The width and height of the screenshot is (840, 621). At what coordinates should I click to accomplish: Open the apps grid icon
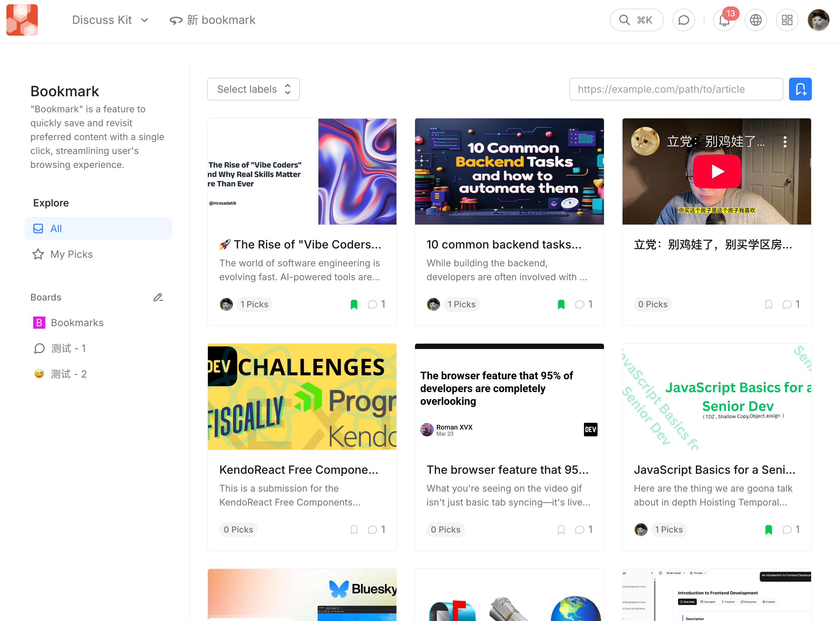click(x=787, y=20)
